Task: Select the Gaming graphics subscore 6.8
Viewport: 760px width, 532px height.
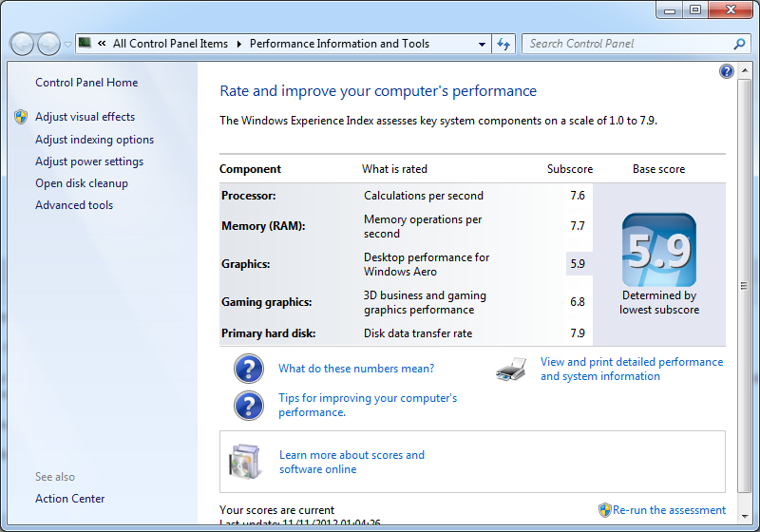Action: [578, 302]
